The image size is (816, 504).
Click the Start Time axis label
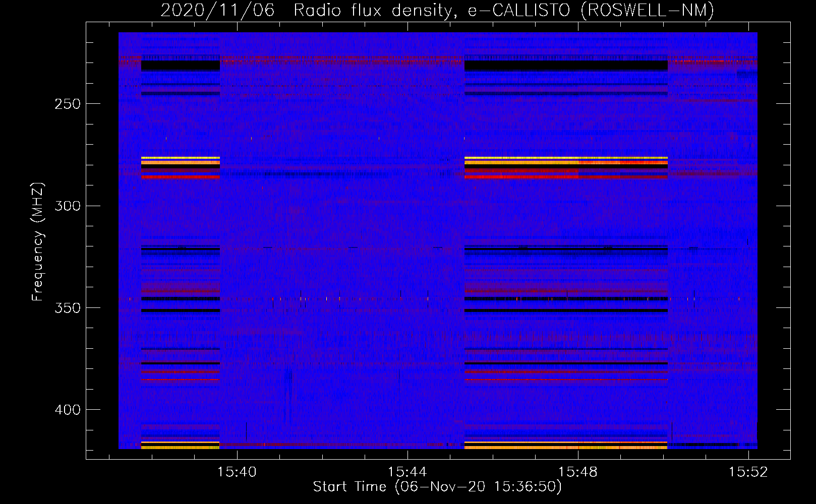pos(437,487)
